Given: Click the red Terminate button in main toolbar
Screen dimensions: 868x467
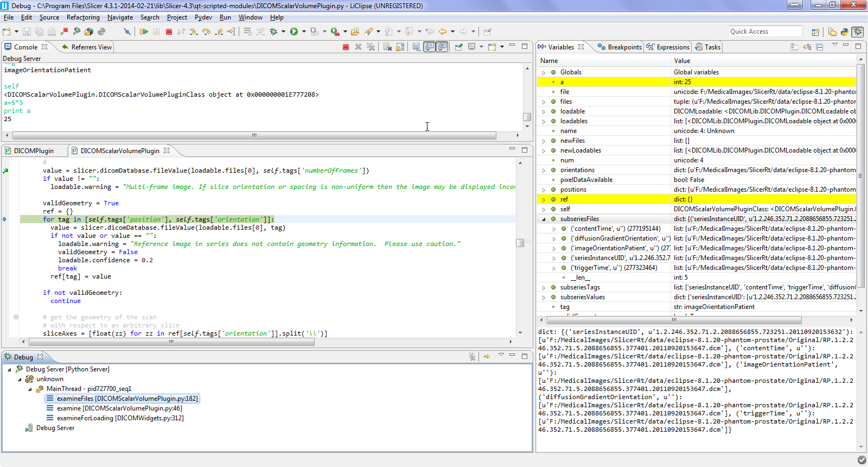Looking at the screenshot, I should 169,31.
